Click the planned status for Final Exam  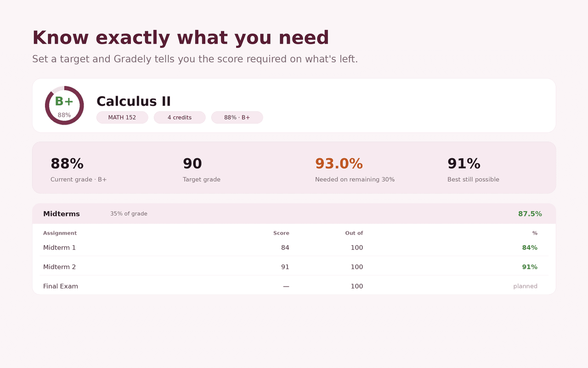pyautogui.click(x=526, y=286)
